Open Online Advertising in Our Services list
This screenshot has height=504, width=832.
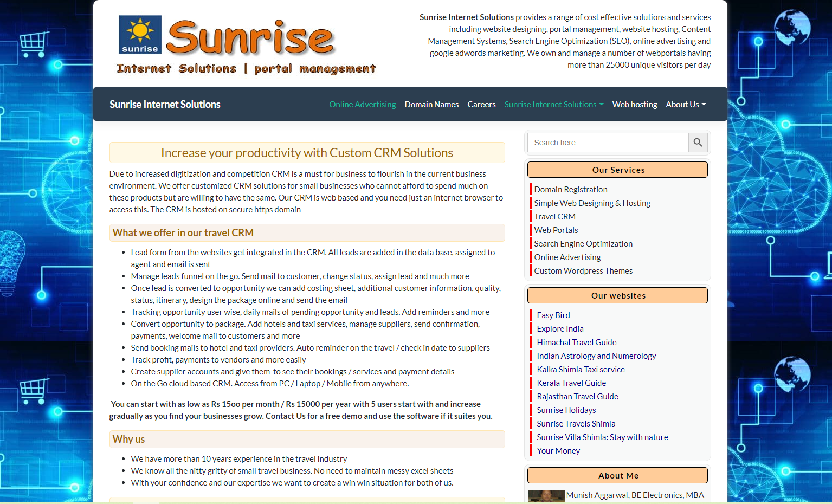click(x=567, y=257)
